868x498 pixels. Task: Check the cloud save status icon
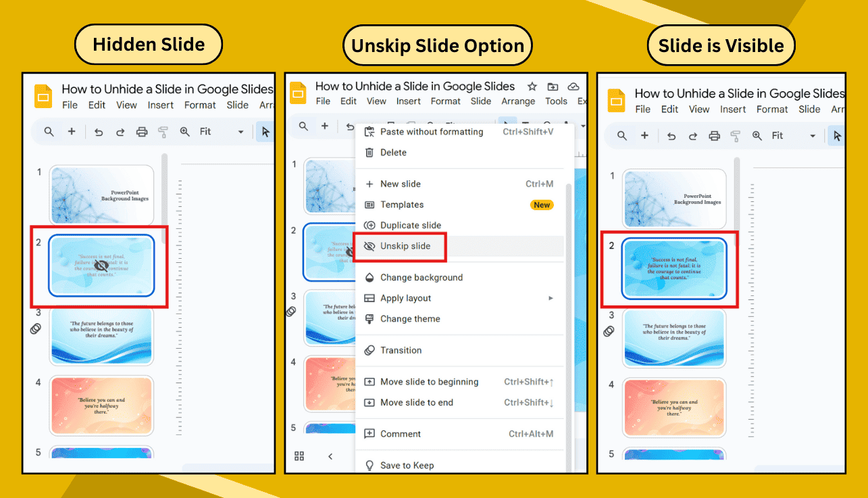[573, 86]
